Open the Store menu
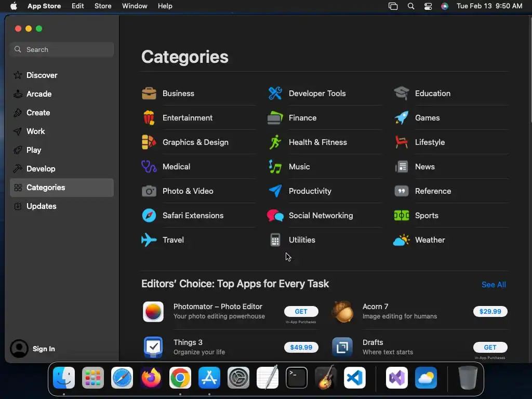Image resolution: width=532 pixels, height=399 pixels. pos(103,6)
